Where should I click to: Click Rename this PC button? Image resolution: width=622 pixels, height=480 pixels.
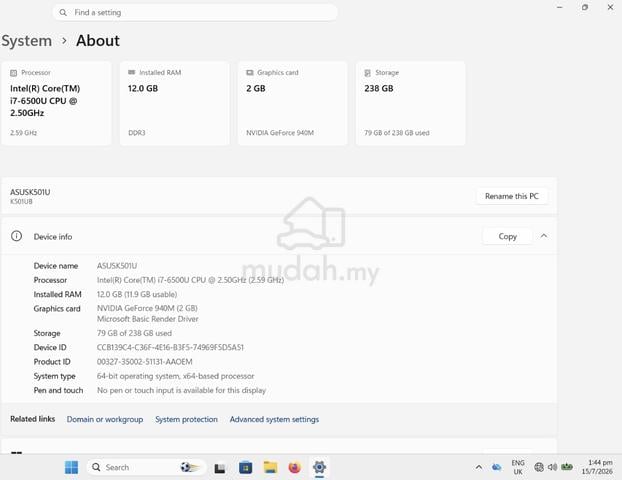point(512,196)
